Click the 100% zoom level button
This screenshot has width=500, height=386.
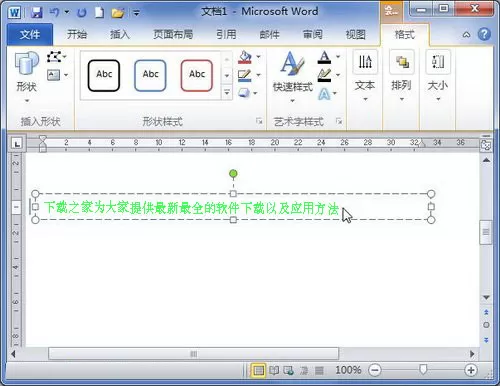pos(348,370)
